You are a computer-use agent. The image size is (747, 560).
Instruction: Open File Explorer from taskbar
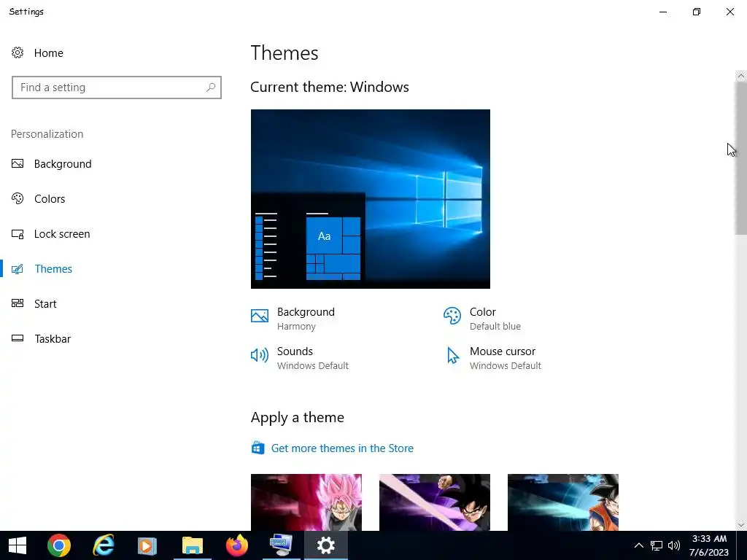pyautogui.click(x=193, y=545)
